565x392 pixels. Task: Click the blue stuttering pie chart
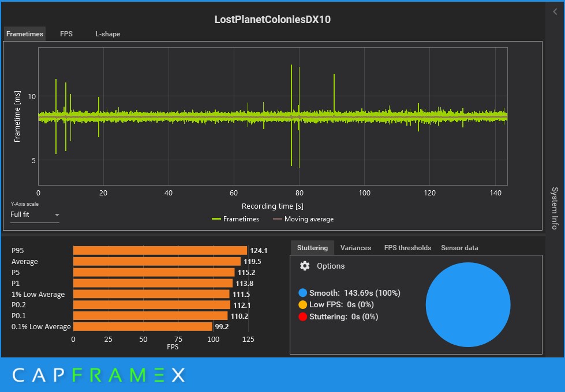[468, 304]
